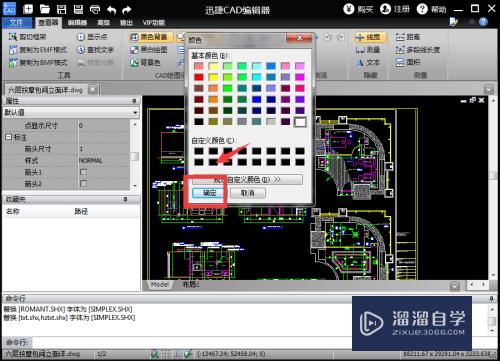Open the document tabs list dropdown arrow
This screenshot has width=500, height=361.
point(489,89)
